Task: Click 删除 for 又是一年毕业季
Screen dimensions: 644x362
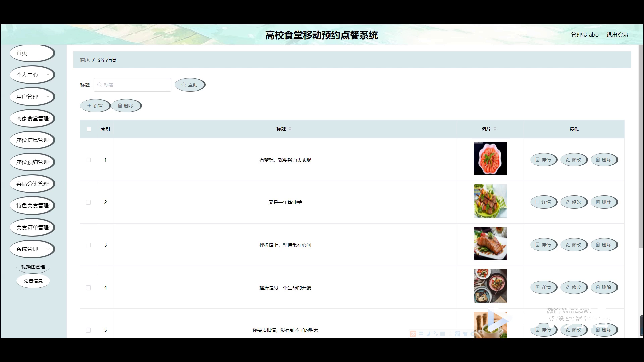Action: [604, 202]
